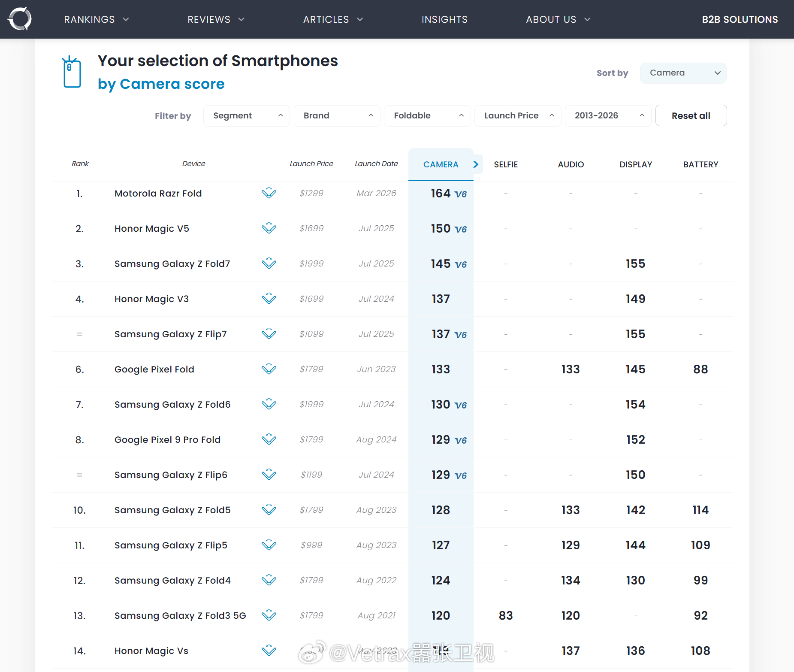Click the smartphone icon beside the title
Viewport: 794px width, 672px height.
(x=72, y=73)
